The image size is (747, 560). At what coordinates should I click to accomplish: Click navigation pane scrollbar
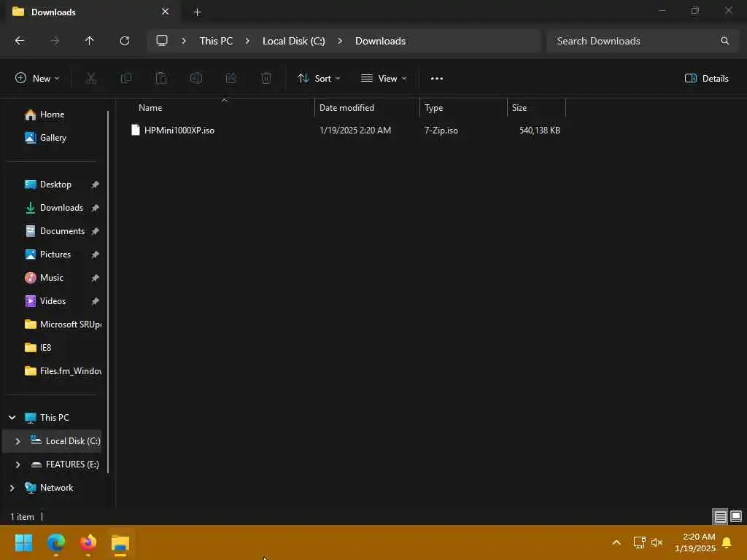pos(108,292)
